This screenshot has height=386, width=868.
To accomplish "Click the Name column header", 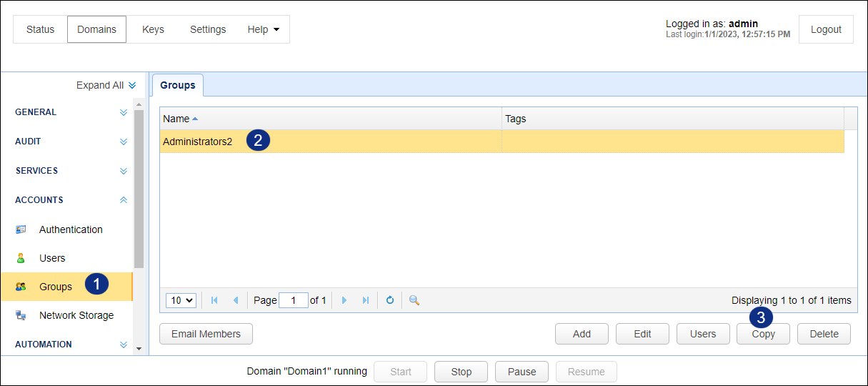I will click(x=331, y=119).
